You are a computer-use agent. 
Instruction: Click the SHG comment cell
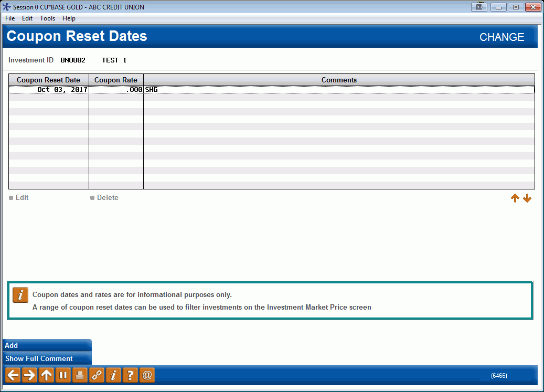(x=339, y=90)
